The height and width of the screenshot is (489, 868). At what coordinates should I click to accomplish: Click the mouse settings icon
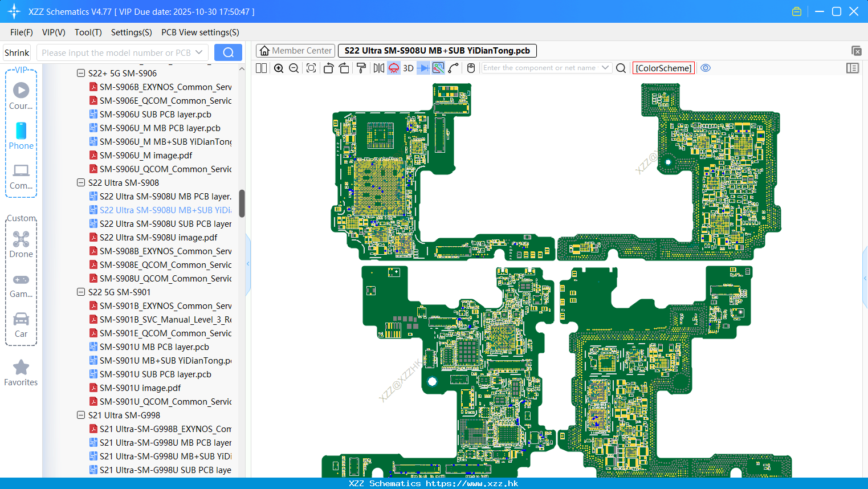click(471, 68)
